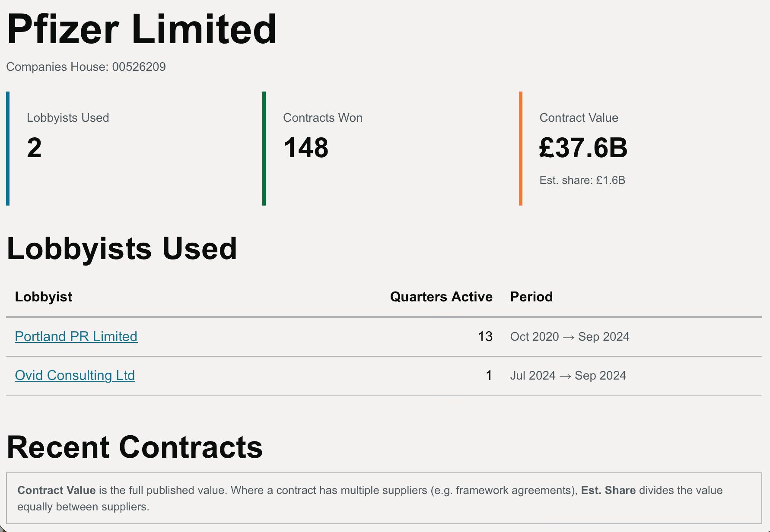Click the Lobbyist column header
770x532 pixels.
pos(44,297)
